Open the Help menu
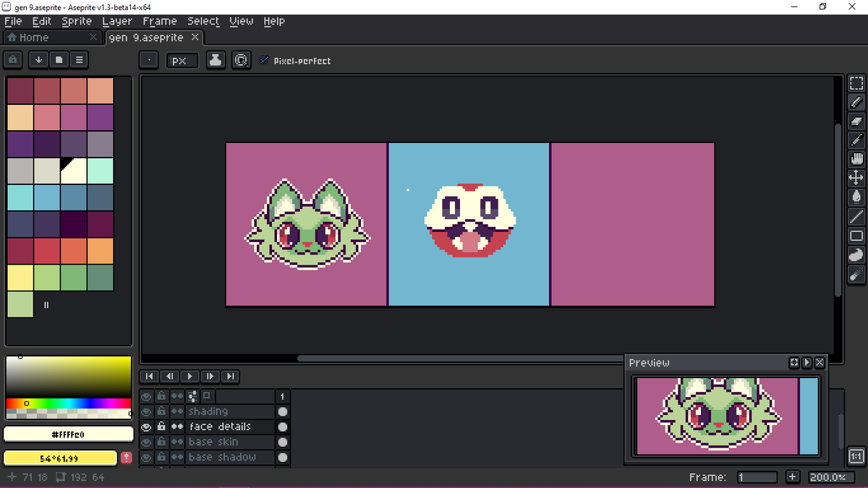Viewport: 868px width, 488px height. [x=274, y=21]
